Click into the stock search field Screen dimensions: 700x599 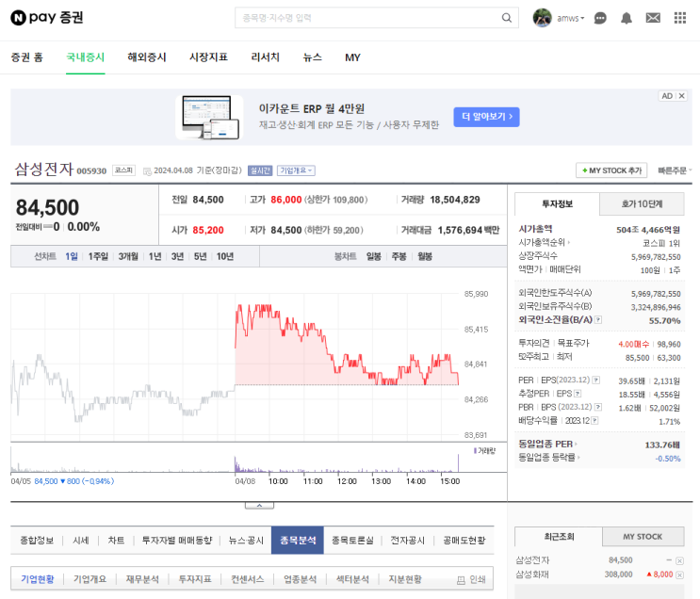click(370, 18)
